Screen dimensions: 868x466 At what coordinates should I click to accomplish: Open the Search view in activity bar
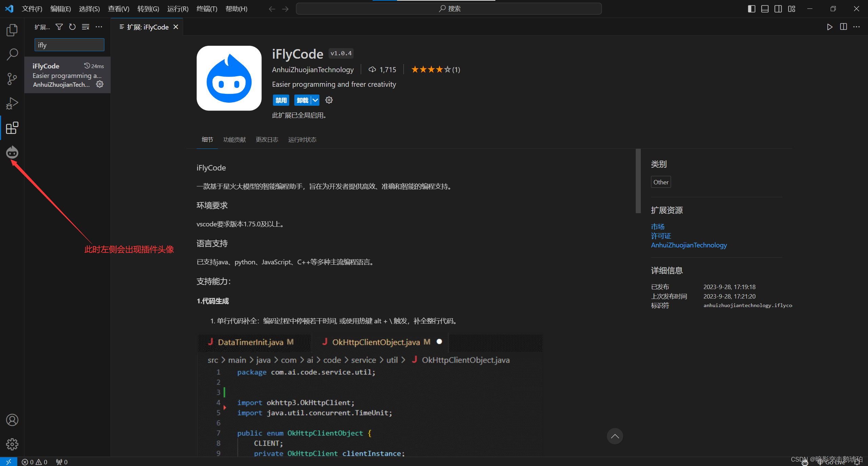pos(12,54)
